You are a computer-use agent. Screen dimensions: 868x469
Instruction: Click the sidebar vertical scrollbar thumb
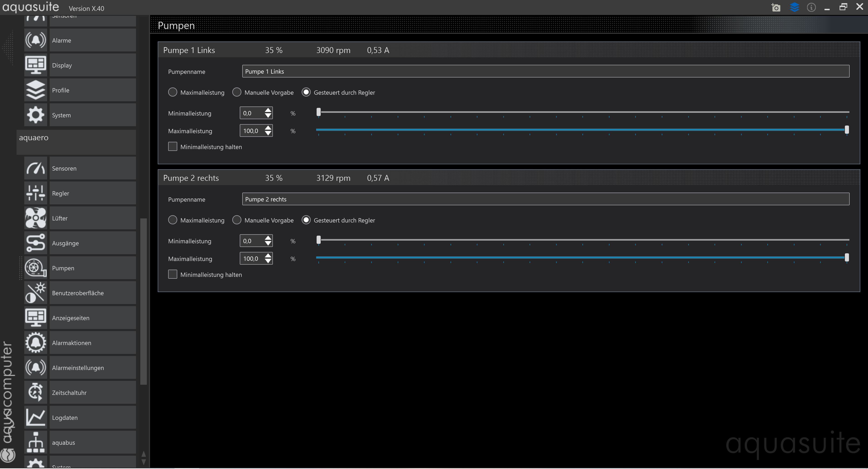tap(143, 301)
